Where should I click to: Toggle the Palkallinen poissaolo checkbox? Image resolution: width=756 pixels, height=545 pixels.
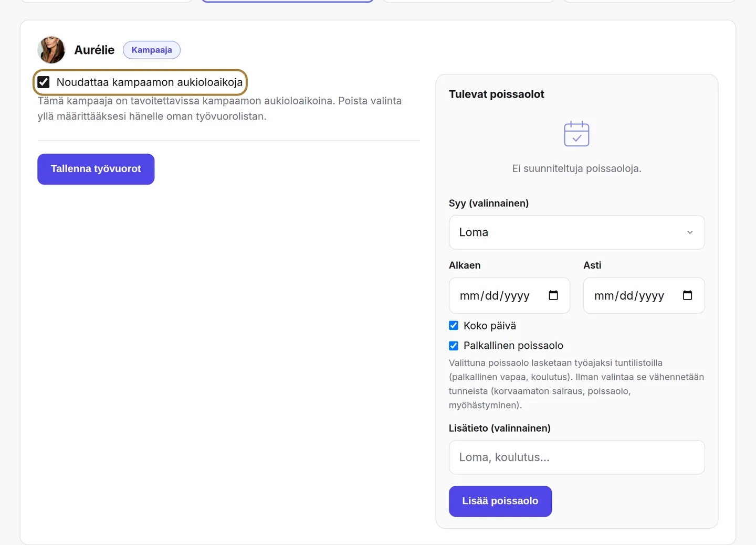tap(454, 346)
